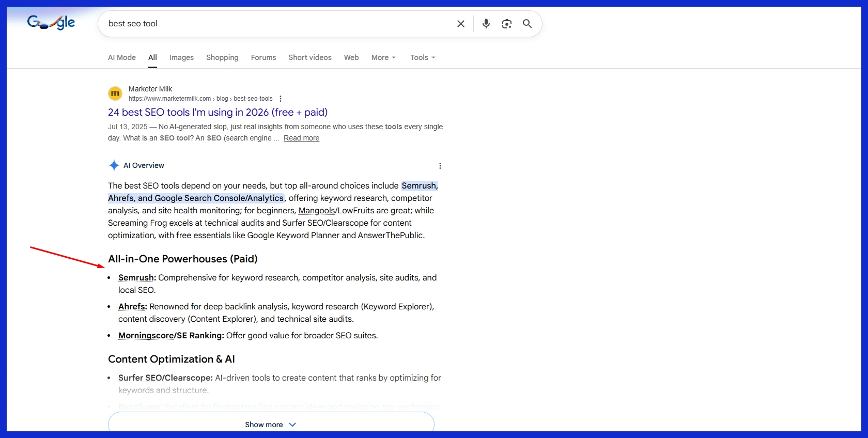Open search by image camera icon
This screenshot has width=868, height=438.
507,24
